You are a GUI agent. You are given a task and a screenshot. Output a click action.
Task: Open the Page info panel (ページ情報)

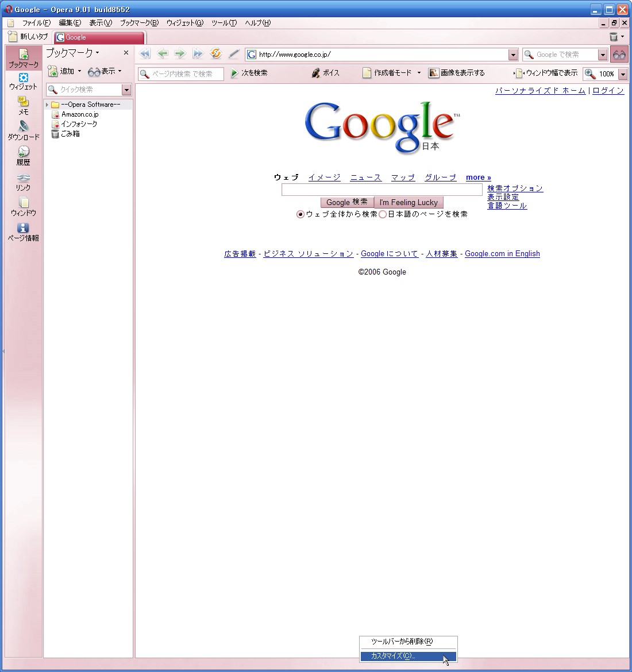pyautogui.click(x=24, y=232)
